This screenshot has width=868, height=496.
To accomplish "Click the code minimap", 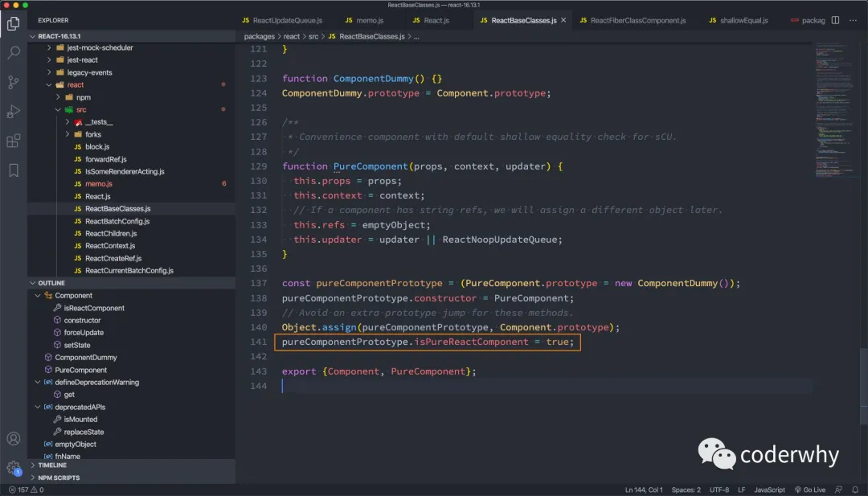I will [835, 111].
